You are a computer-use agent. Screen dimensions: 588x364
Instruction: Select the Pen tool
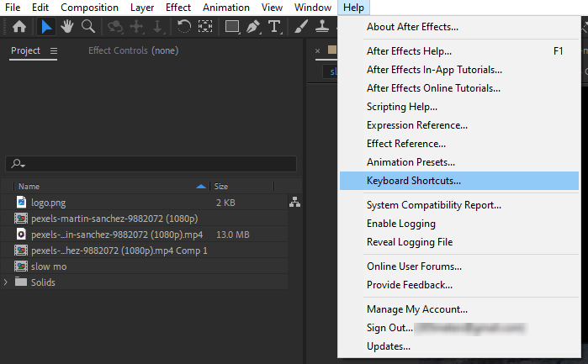pyautogui.click(x=253, y=26)
